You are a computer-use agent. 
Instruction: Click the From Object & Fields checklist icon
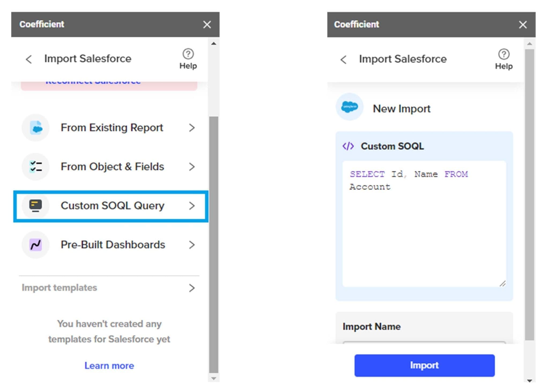pos(36,167)
